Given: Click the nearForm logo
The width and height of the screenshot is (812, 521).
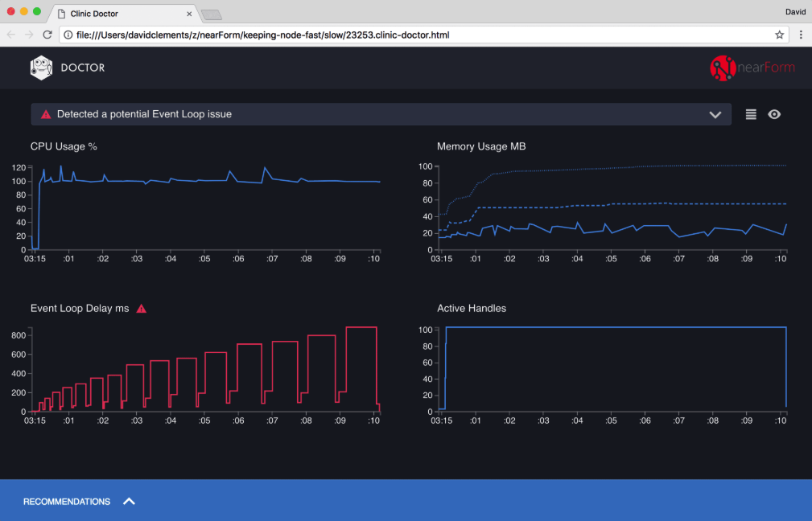Looking at the screenshot, I should [752, 68].
